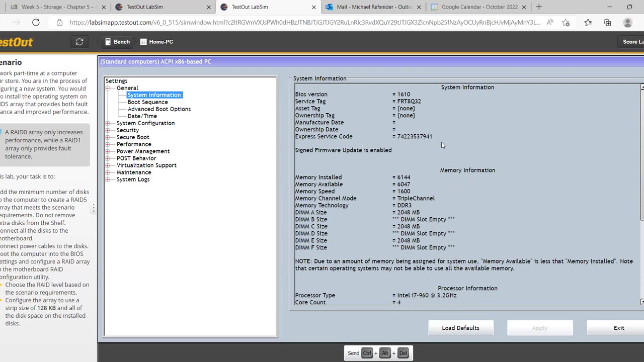The height and width of the screenshot is (362, 644).
Task: Collapse the General tree node
Action: tap(107, 88)
